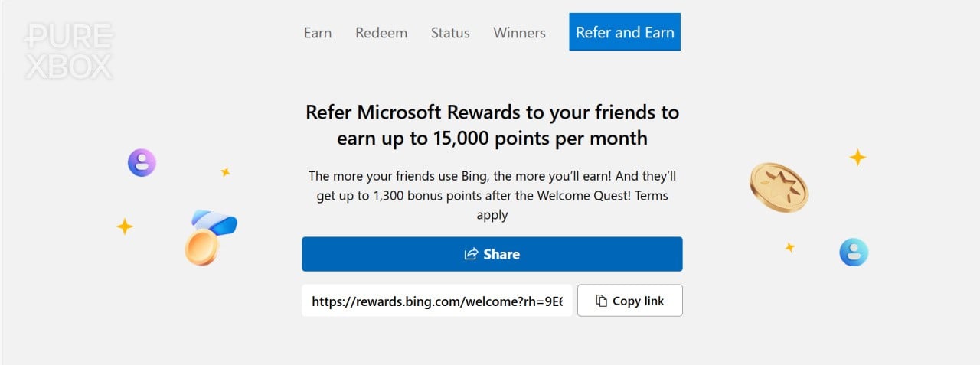Click the Refer and Earn tab

(x=625, y=32)
